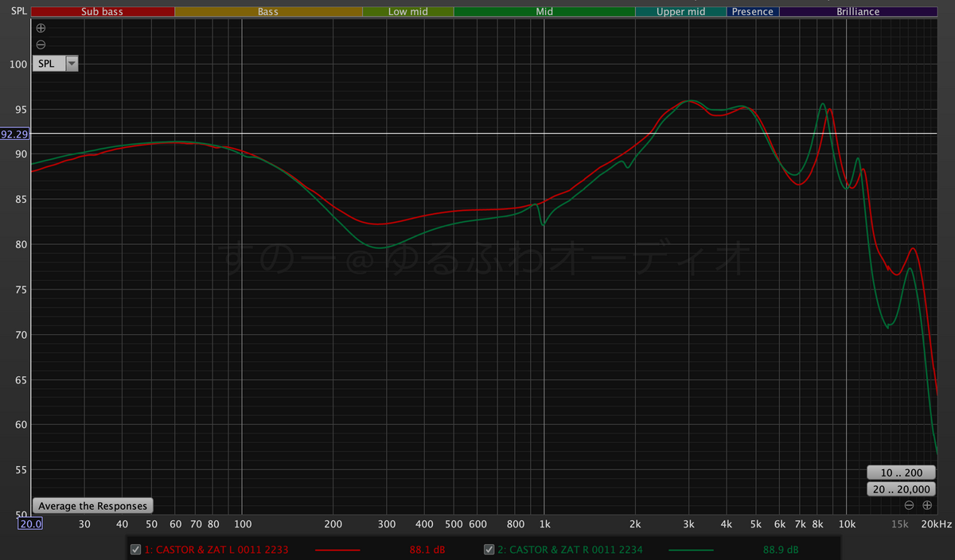The image size is (955, 560).
Task: Click the 100 frequency axis label
Action: [x=241, y=524]
